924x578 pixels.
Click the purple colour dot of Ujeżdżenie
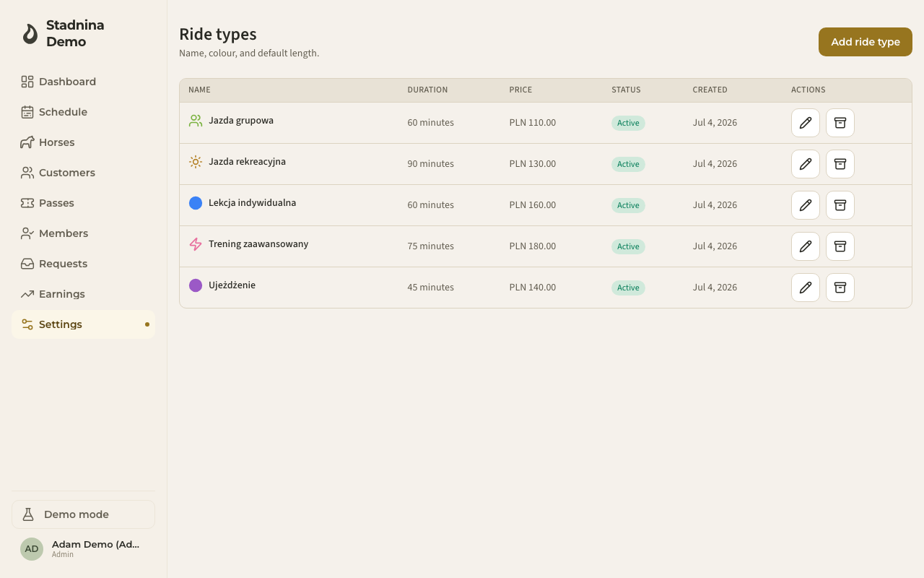[196, 285]
